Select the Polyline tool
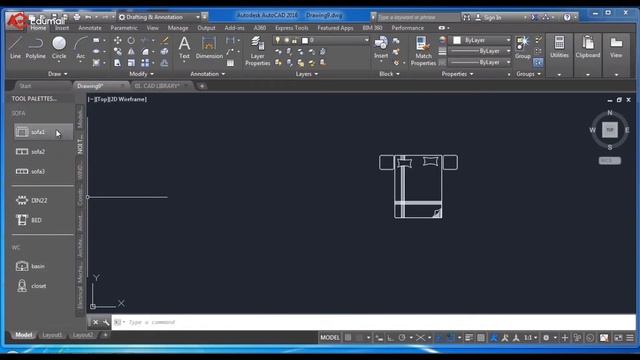 click(36, 47)
